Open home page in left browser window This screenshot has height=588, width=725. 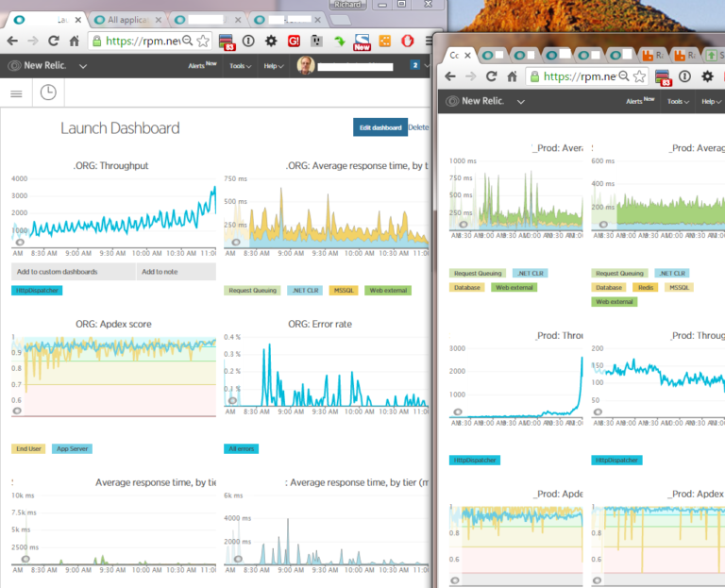74,42
